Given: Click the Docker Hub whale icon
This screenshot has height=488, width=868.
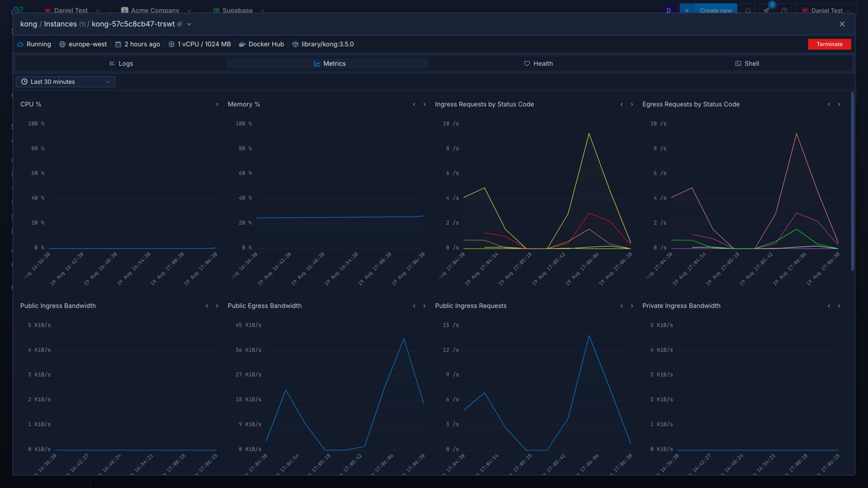Looking at the screenshot, I should point(242,44).
